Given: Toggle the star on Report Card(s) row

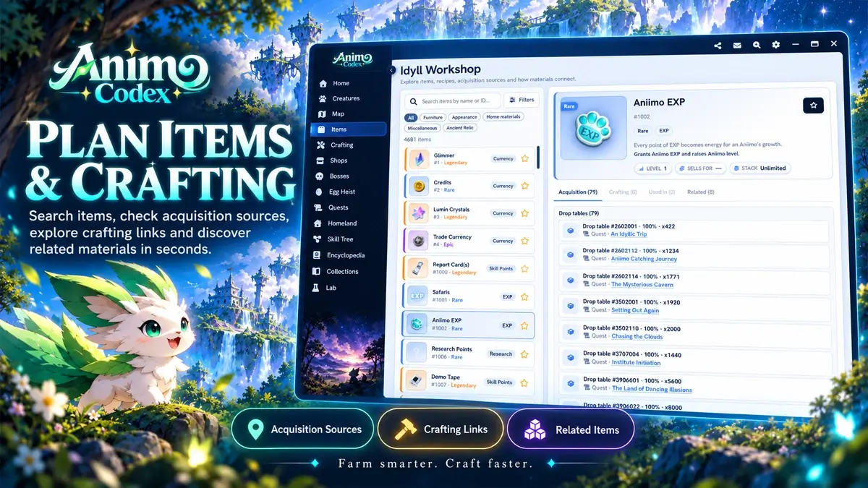Looking at the screenshot, I should 525,268.
